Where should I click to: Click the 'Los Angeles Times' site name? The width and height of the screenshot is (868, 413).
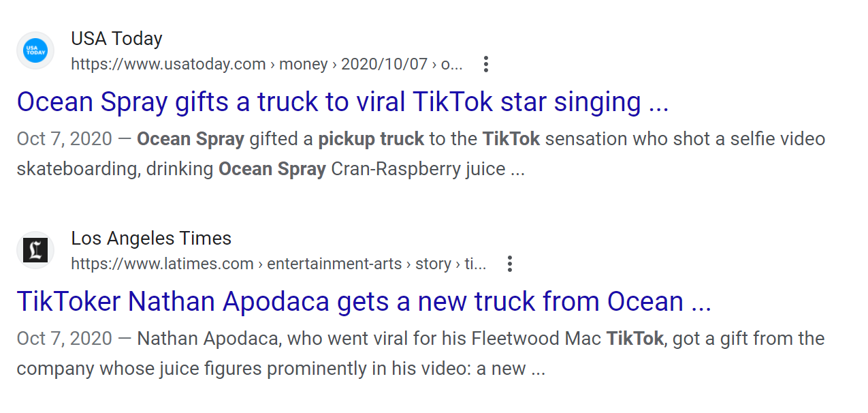click(x=151, y=239)
